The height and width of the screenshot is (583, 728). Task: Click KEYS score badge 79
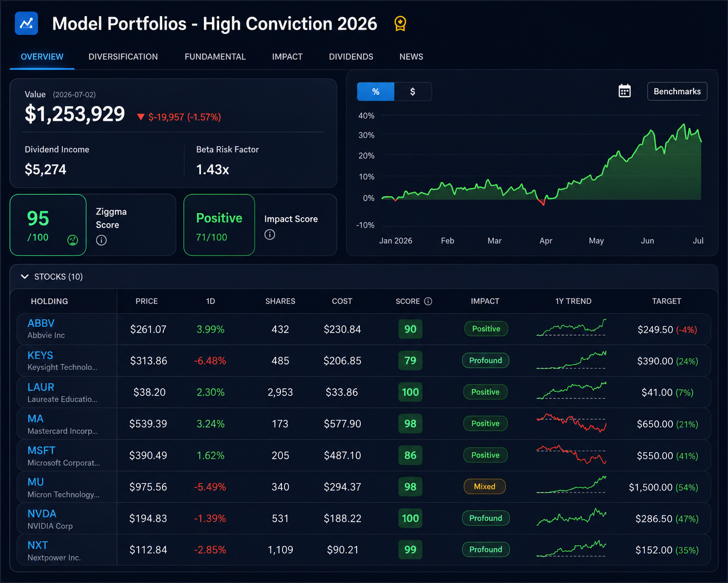coord(410,361)
